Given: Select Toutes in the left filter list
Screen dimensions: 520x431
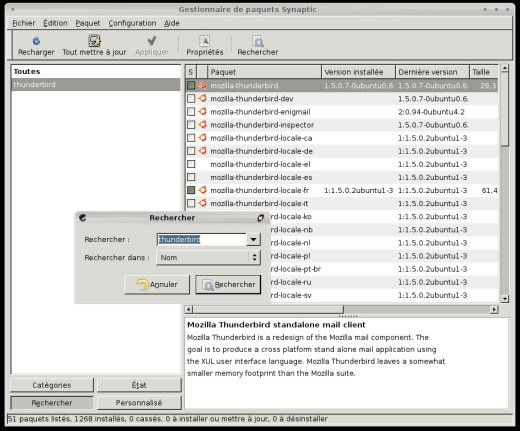Looking at the screenshot, I should click(96, 71).
